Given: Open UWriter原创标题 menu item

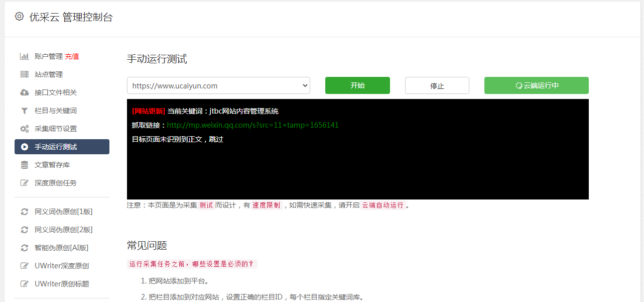Looking at the screenshot, I should click(x=62, y=284).
